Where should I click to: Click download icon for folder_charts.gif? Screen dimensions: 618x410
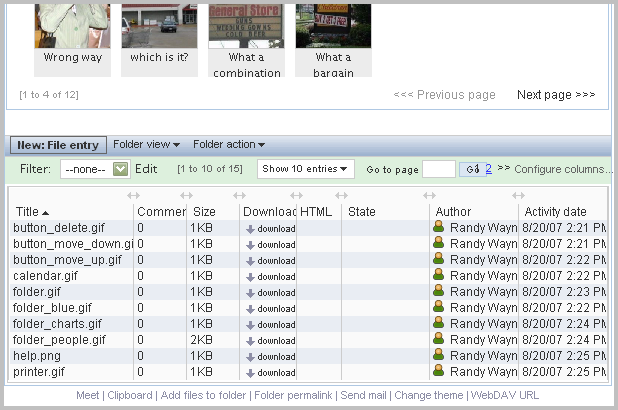point(250,325)
